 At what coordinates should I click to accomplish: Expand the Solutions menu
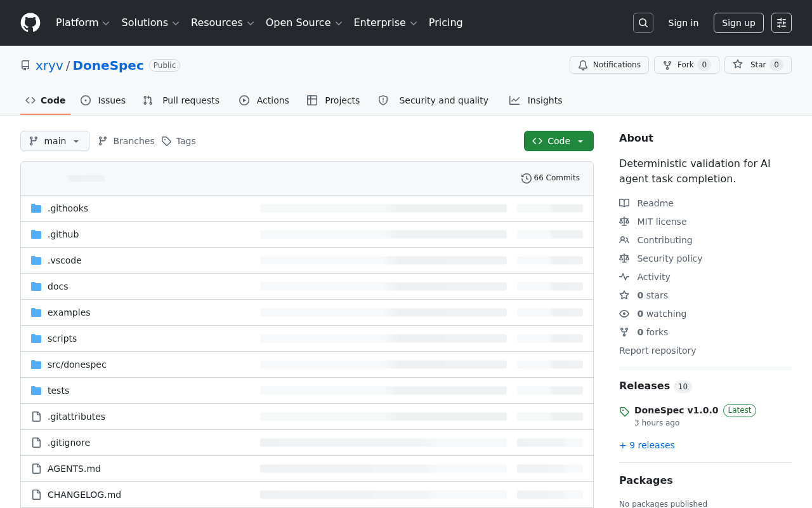pyautogui.click(x=150, y=23)
